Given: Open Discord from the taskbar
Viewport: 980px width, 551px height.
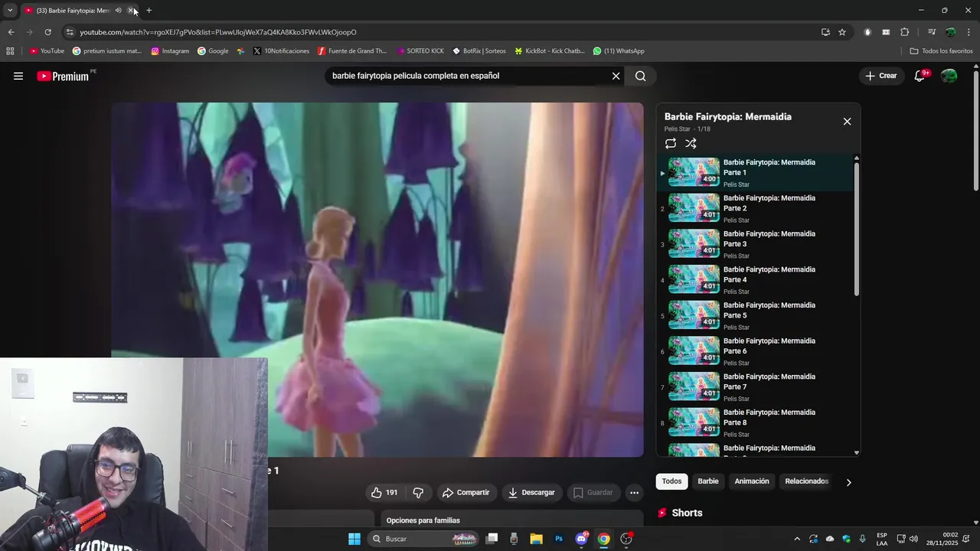Looking at the screenshot, I should point(581,539).
